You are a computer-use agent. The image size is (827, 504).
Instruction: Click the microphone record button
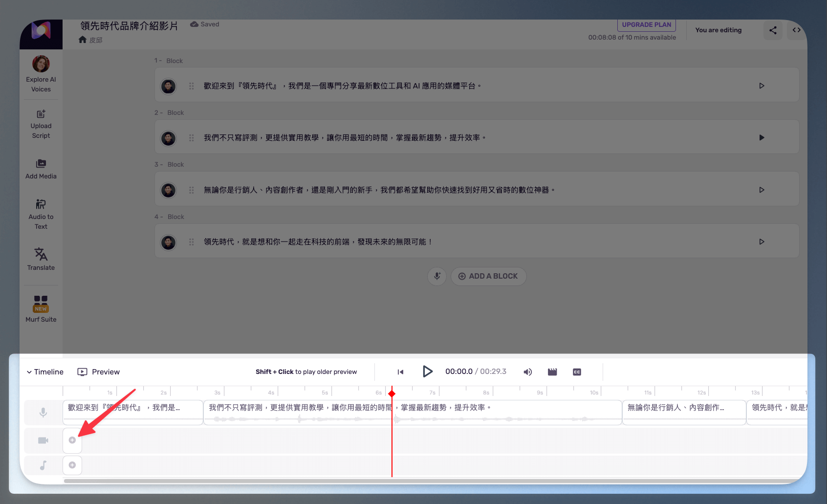[x=437, y=276]
